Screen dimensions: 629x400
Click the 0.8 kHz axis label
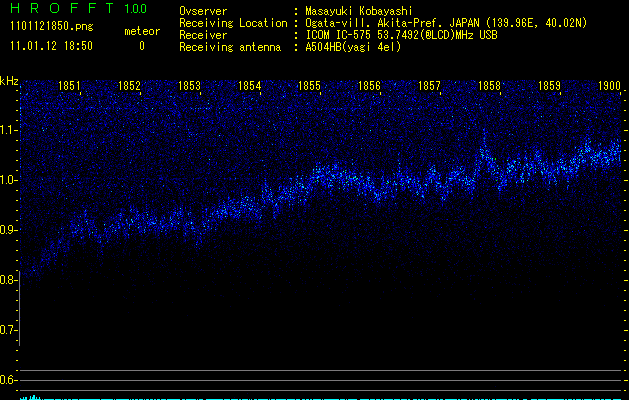click(x=8, y=280)
